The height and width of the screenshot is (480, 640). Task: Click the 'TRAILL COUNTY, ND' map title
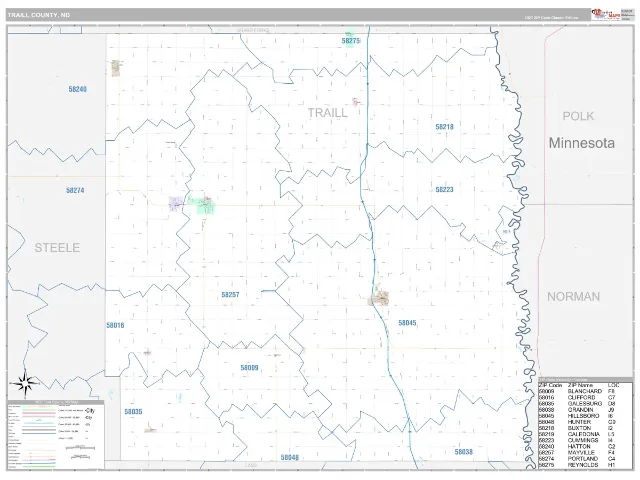click(39, 15)
